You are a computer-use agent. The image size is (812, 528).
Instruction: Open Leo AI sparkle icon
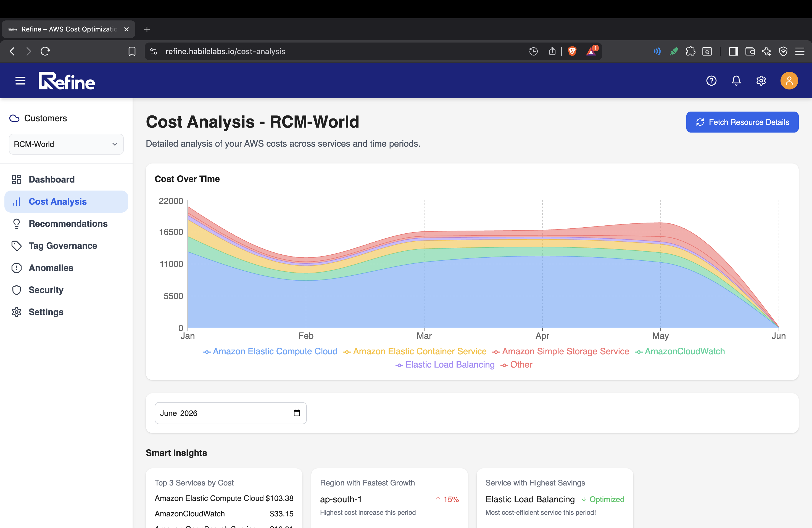pos(767,52)
